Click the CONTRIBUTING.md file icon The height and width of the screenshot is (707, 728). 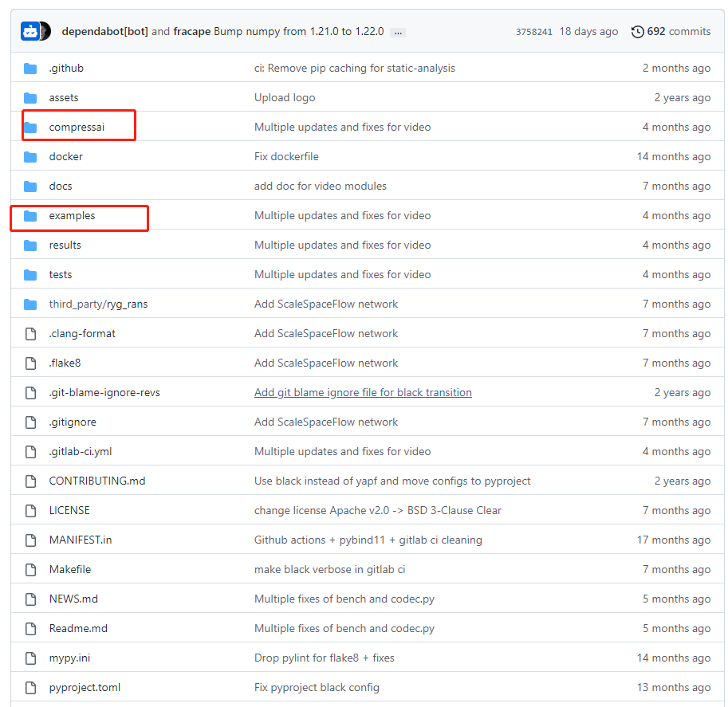(x=30, y=481)
